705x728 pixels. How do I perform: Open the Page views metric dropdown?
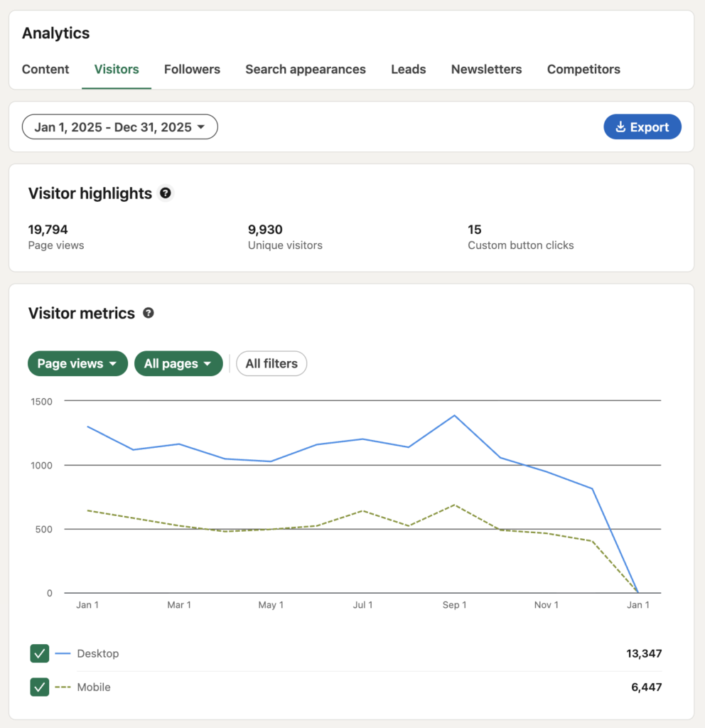77,363
